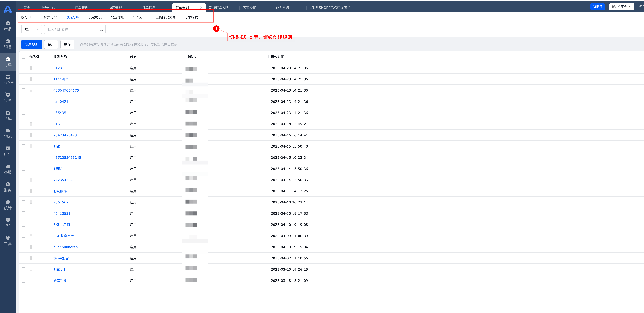
Task: Close the 订单规则 tab
Action: (201, 8)
